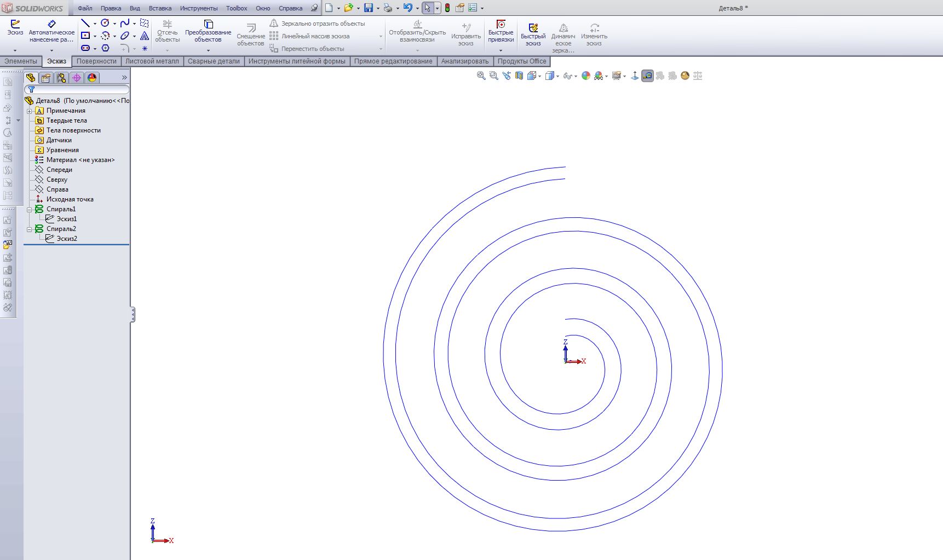Select the Line sketch tool

(x=85, y=23)
